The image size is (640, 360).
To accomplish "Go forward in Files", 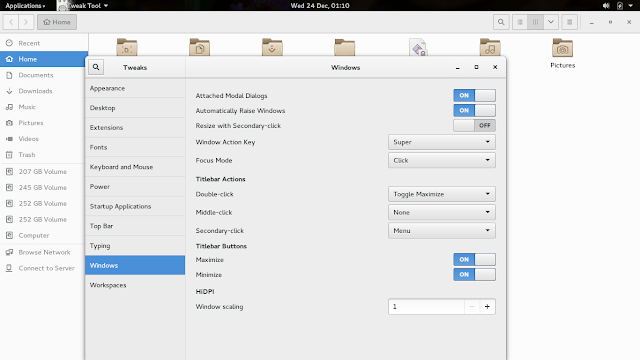I will coord(26,22).
